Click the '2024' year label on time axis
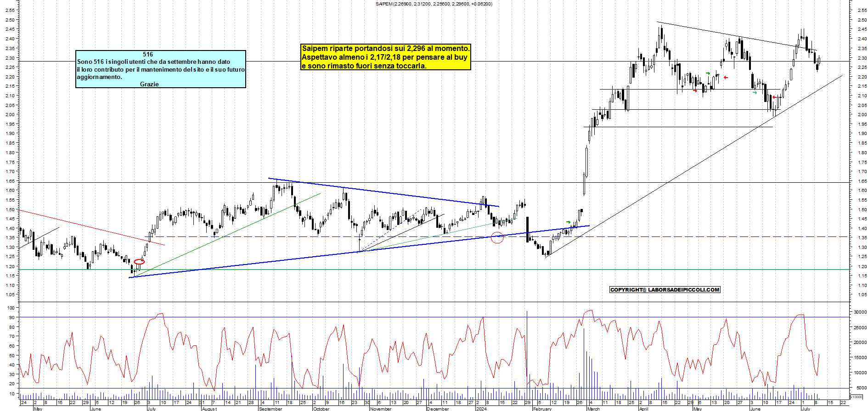Screen dimensions: 868x411 coord(481,409)
